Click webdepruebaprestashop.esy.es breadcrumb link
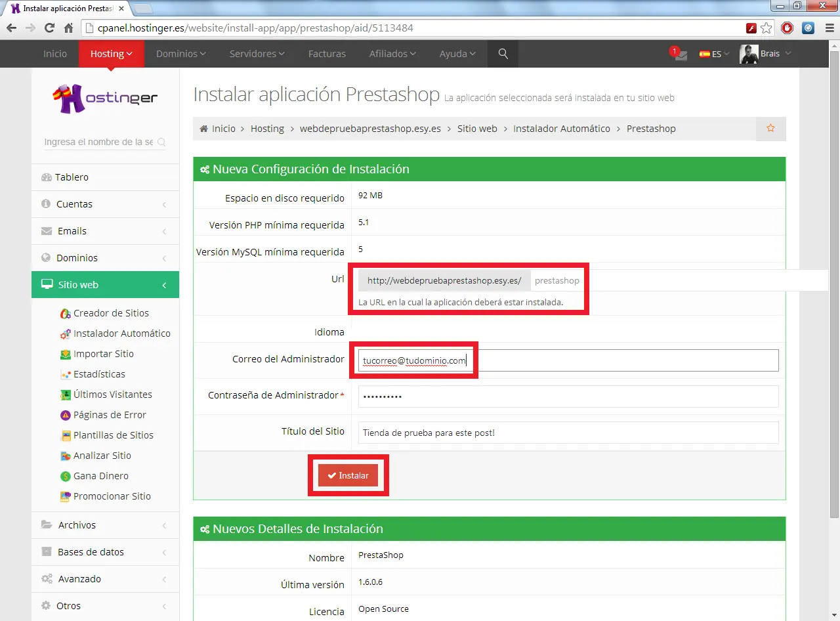 click(x=370, y=129)
